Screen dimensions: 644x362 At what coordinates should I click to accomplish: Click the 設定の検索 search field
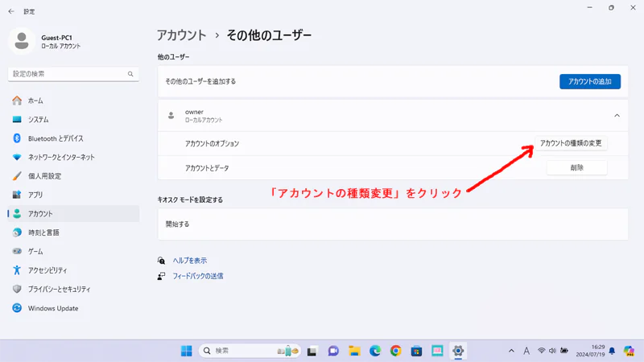(x=73, y=74)
